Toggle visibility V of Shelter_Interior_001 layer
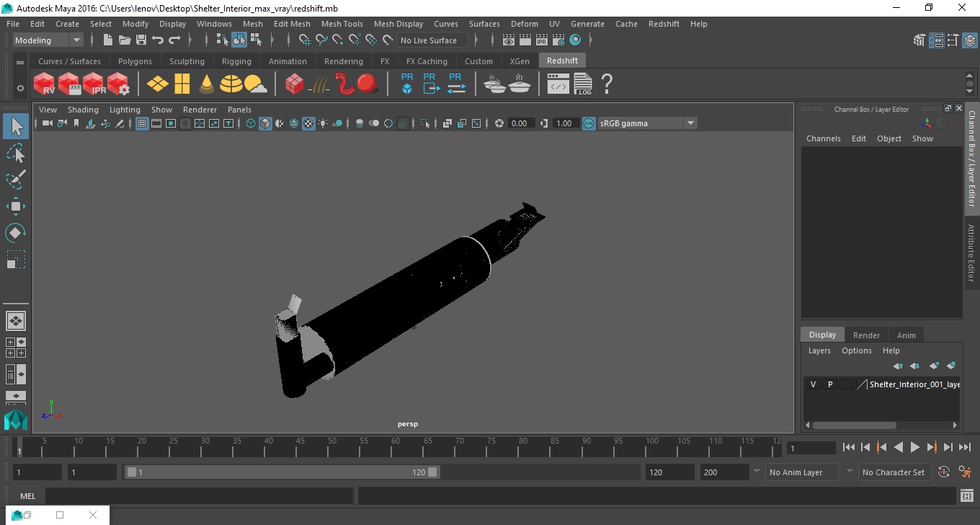 pos(813,384)
